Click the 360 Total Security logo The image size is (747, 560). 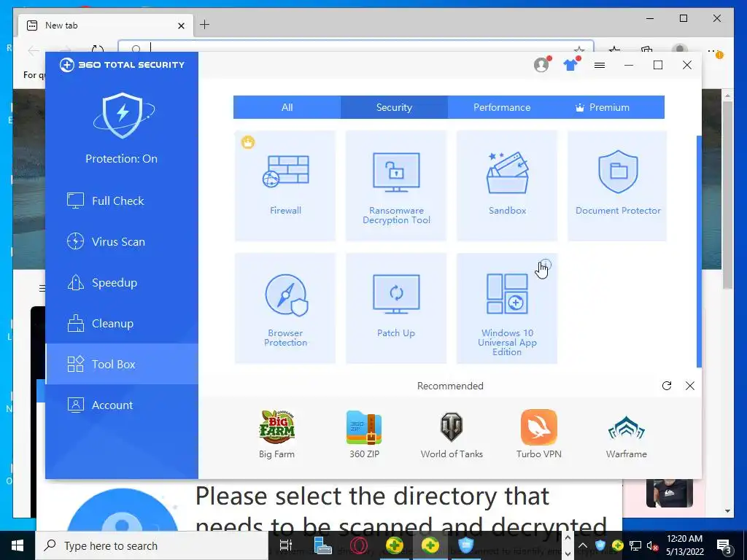point(122,65)
